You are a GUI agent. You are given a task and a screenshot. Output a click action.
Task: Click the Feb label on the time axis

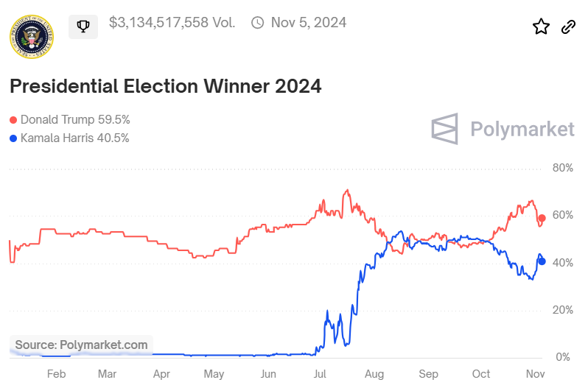[56, 374]
